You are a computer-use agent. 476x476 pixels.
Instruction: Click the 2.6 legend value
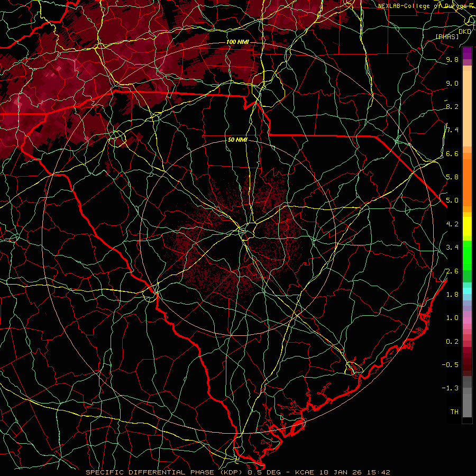[x=452, y=271]
